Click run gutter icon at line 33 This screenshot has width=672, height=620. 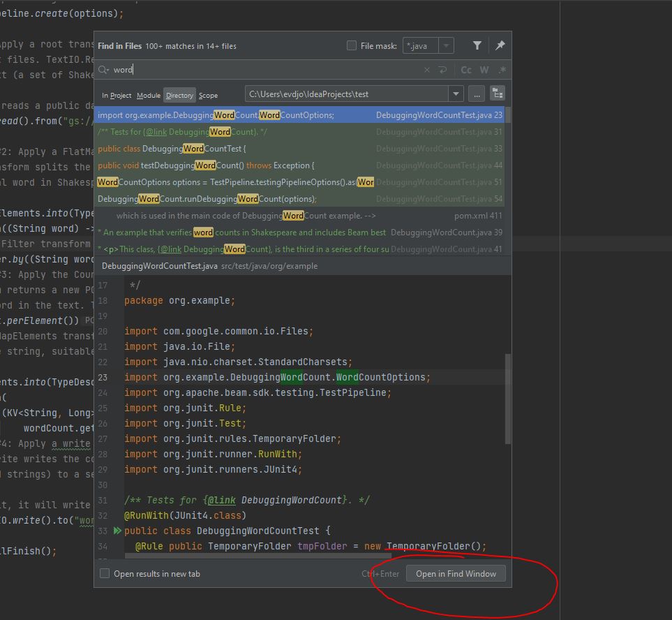[x=117, y=531]
